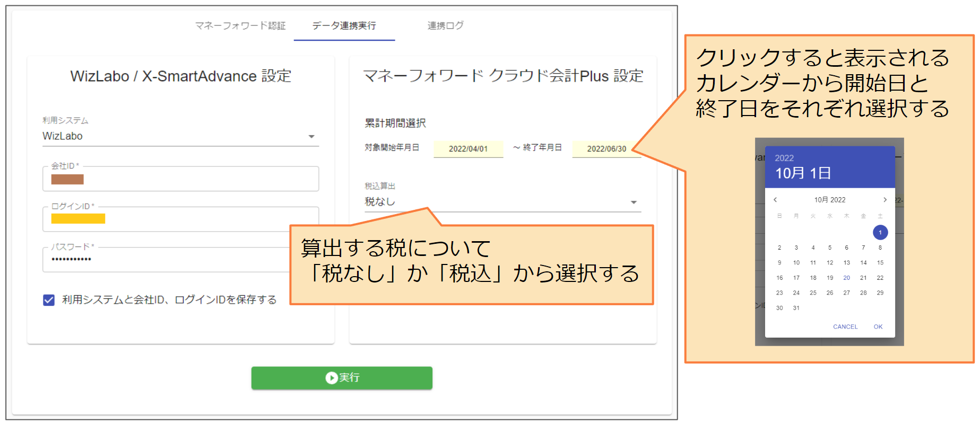
Task: Click the green 実行 button
Action: click(342, 378)
